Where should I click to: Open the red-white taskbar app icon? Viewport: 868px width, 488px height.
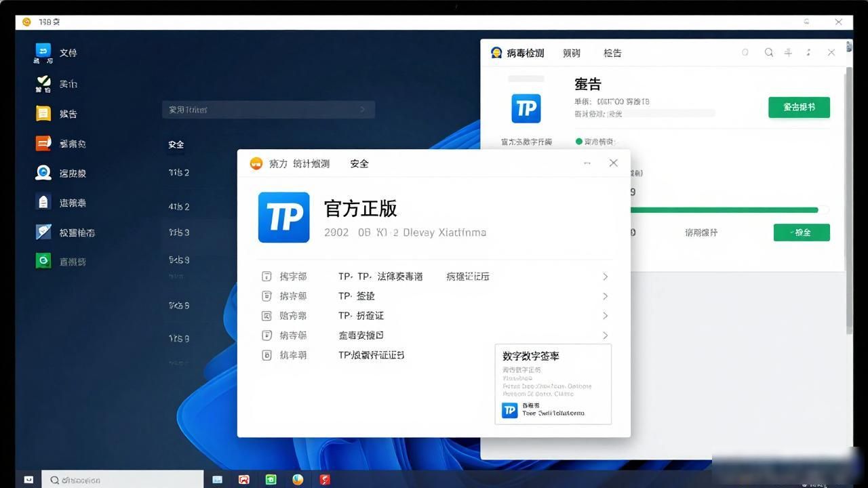pos(244,479)
